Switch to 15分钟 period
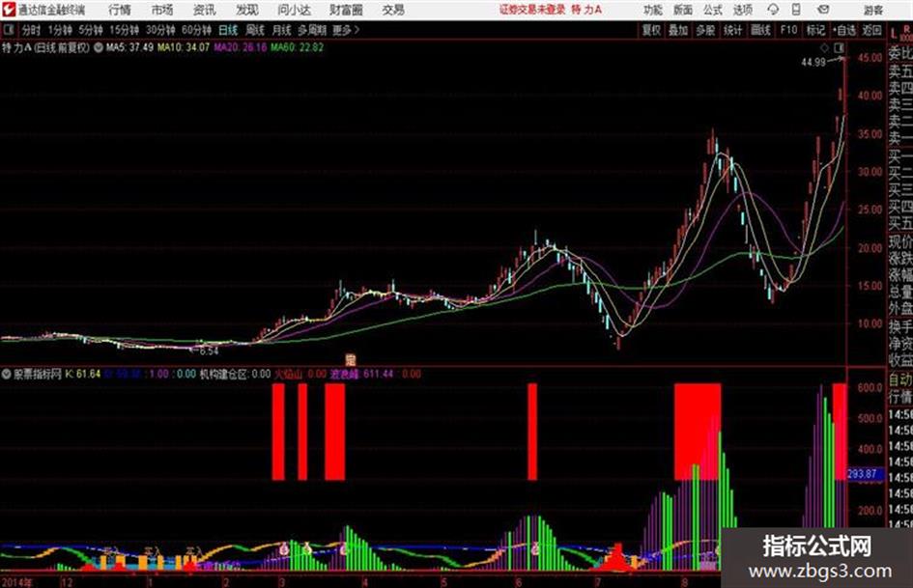 tap(124, 30)
